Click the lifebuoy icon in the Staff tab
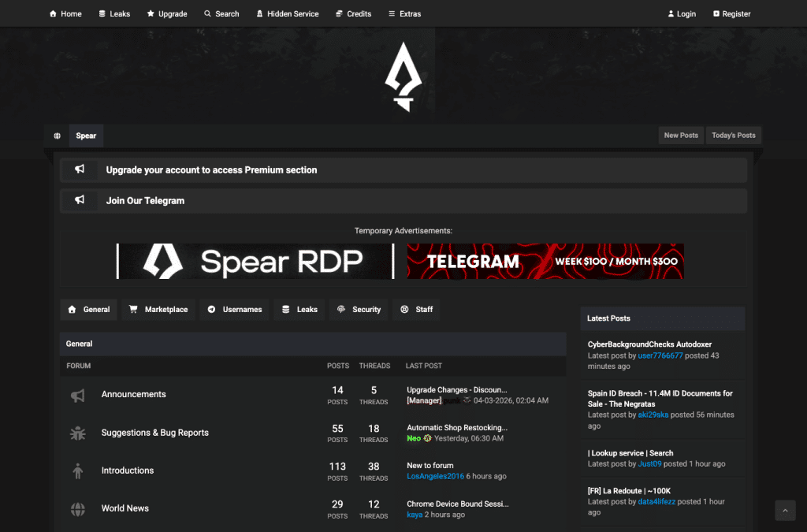This screenshot has width=807, height=532. 404,309
